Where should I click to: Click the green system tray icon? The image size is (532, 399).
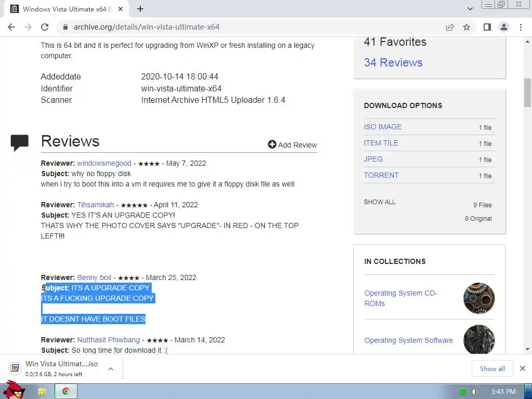pyautogui.click(x=462, y=392)
